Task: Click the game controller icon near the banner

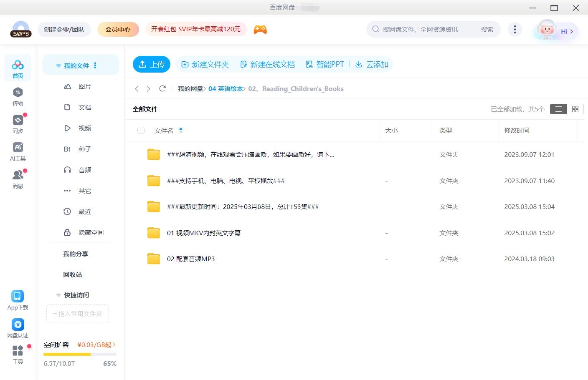Action: (x=260, y=29)
